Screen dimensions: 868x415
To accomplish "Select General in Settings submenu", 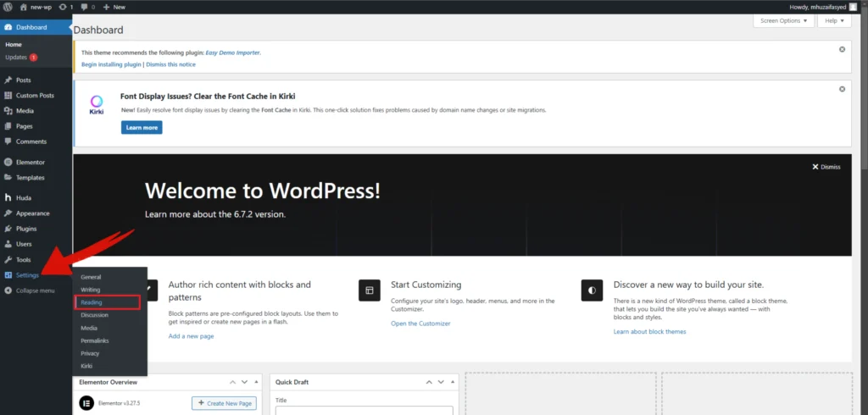I will (91, 277).
